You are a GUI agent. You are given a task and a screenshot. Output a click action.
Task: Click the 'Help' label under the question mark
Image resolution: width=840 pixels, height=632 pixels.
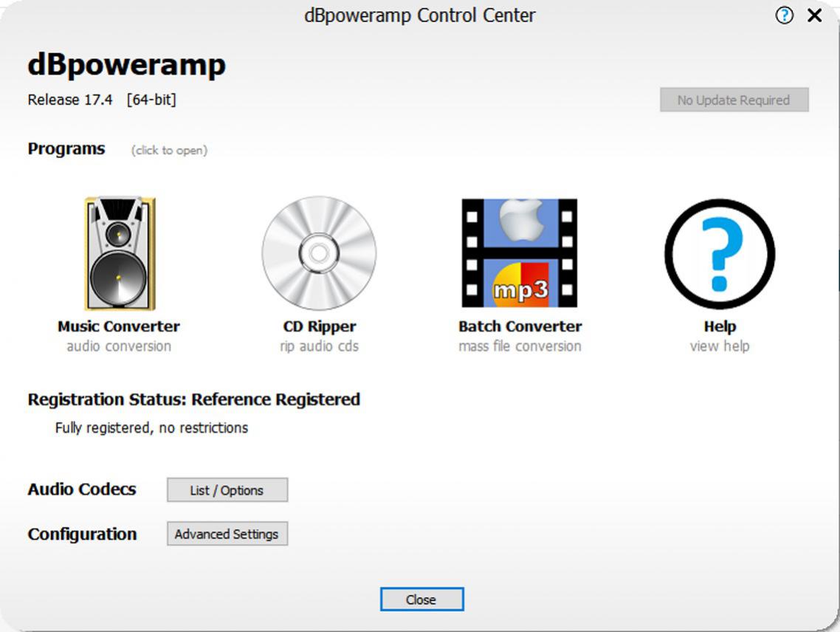coord(720,326)
